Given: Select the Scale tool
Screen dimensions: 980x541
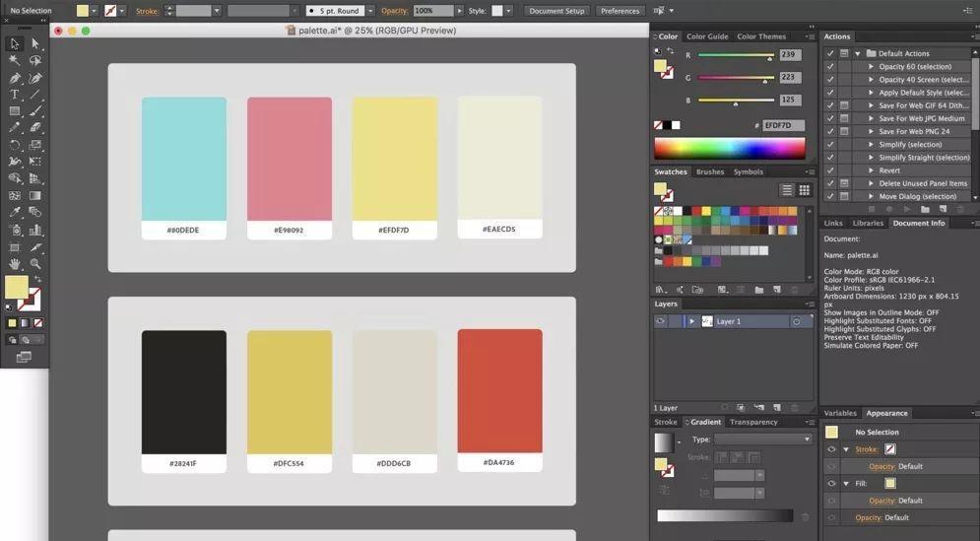Looking at the screenshot, I should point(35,145).
